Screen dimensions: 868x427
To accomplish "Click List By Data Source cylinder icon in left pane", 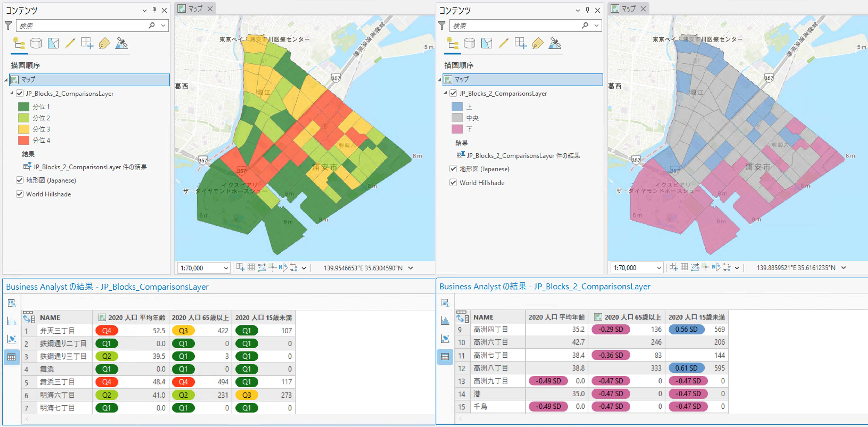I will [36, 43].
